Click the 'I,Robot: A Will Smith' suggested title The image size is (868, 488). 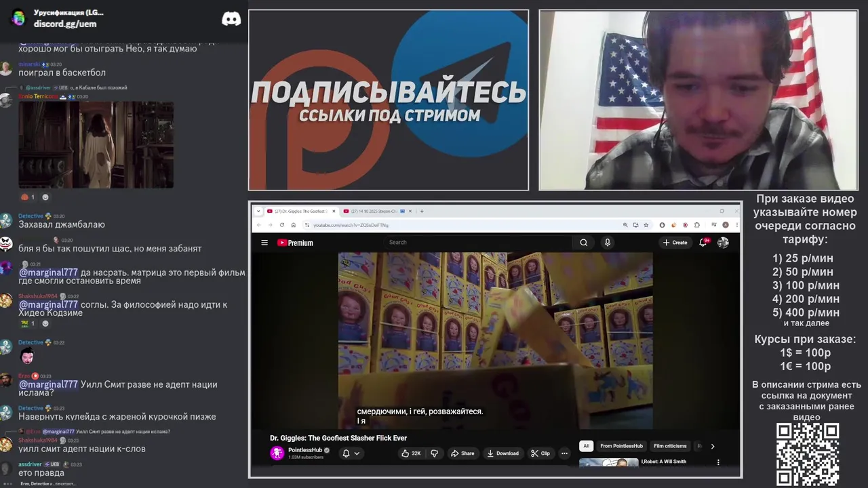664,462
